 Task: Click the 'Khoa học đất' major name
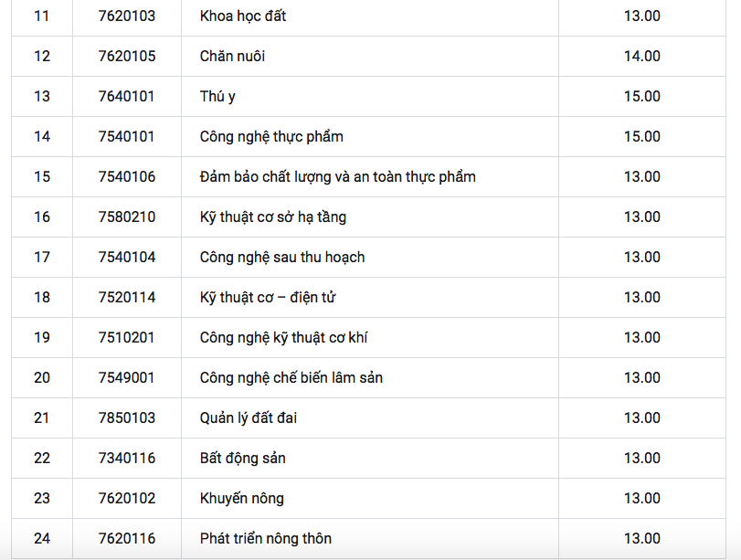[243, 16]
